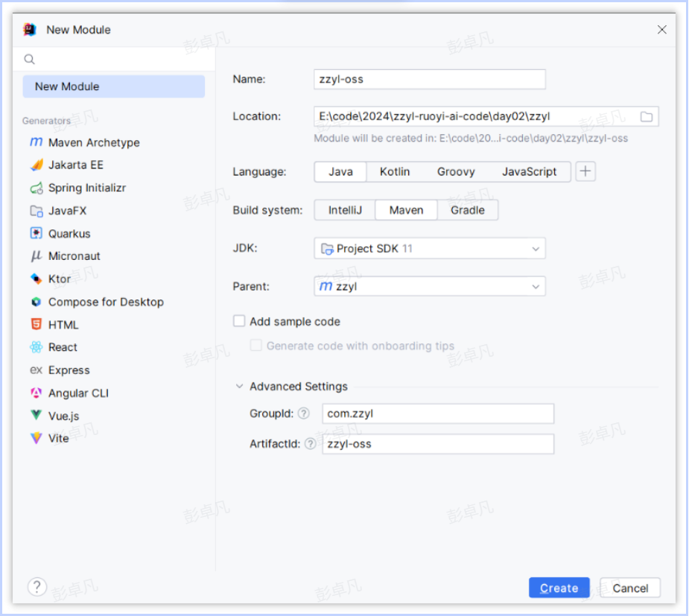The height and width of the screenshot is (616, 689).
Task: Click the Micronaut label text
Action: (74, 255)
